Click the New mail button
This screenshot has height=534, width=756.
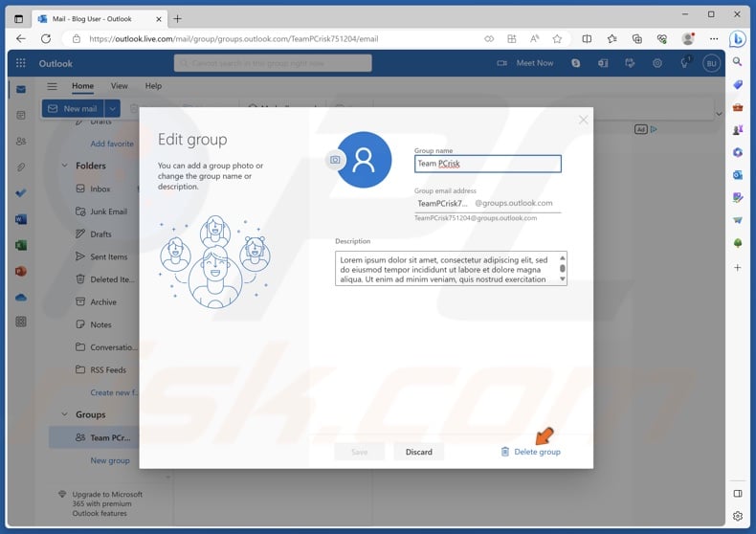74,108
